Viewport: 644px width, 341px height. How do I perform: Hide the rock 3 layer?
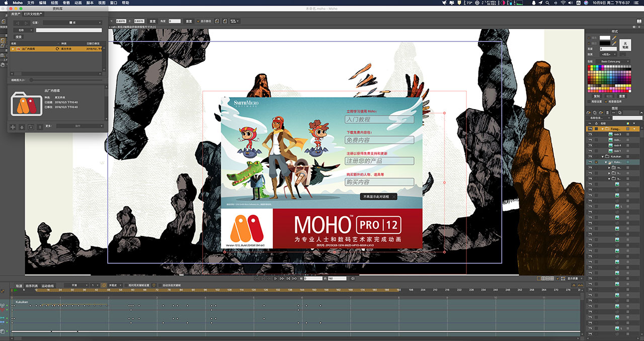point(590,134)
